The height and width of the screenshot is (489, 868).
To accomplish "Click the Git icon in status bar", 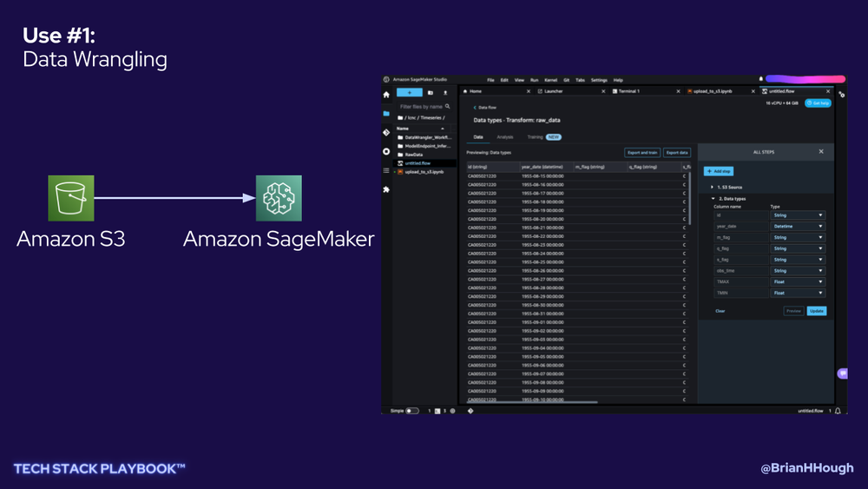I will [470, 411].
